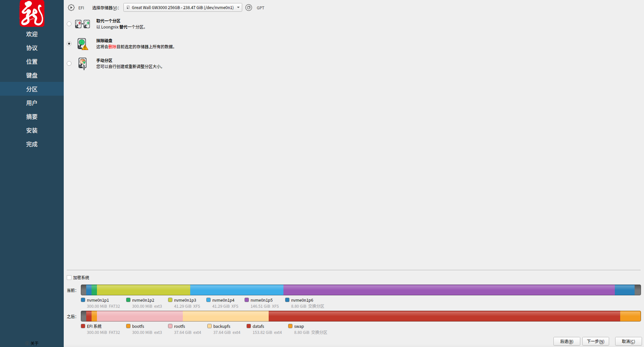Click the datafs legend color square

tap(249, 326)
